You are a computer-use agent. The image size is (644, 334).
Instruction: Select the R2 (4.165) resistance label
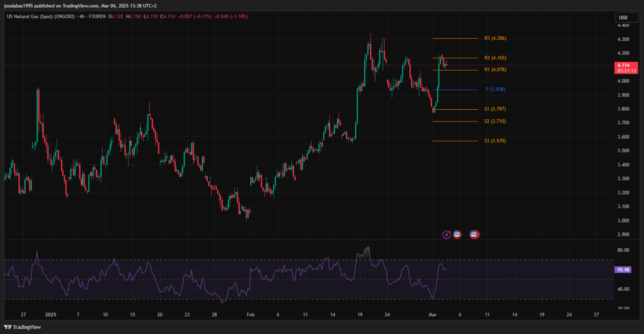[495, 57]
